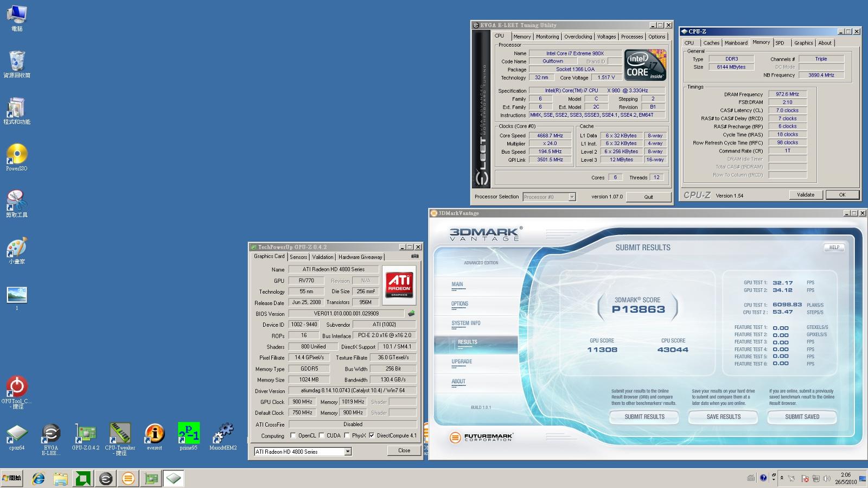Open the Start button

[x=11, y=478]
